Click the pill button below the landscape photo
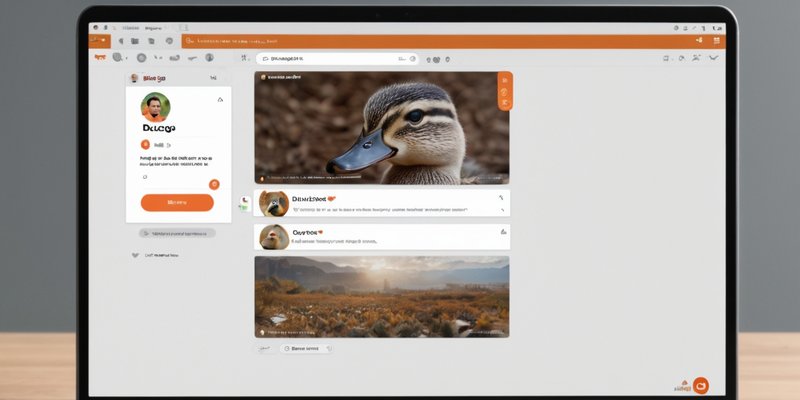Image resolution: width=800 pixels, height=400 pixels. [x=306, y=348]
